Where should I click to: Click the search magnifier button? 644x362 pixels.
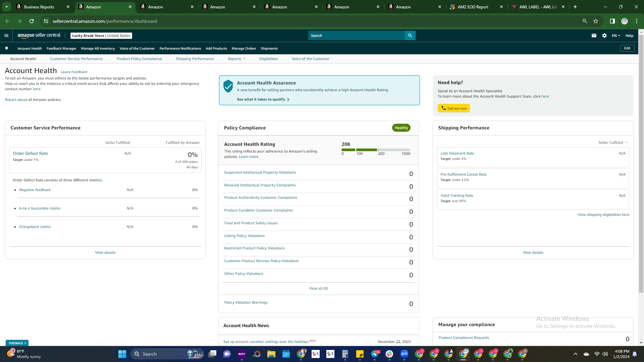(410, 36)
